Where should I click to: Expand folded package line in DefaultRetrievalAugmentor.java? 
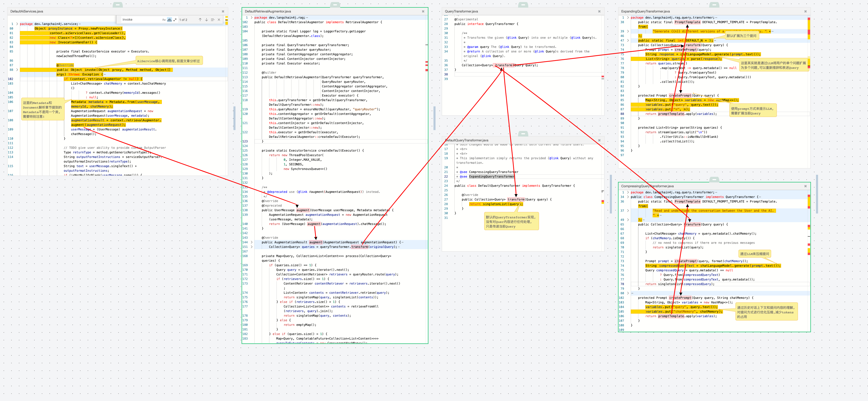click(252, 18)
